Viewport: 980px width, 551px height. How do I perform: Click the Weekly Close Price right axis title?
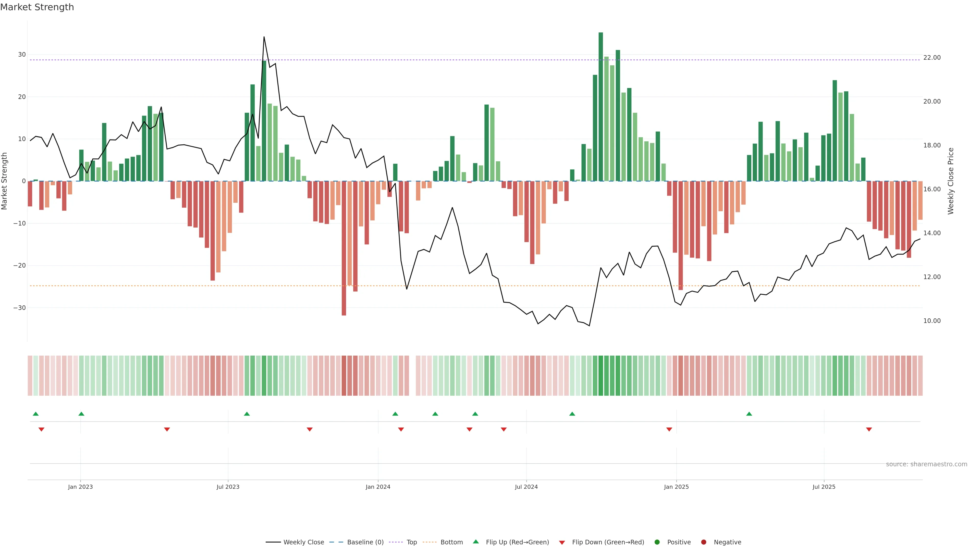click(951, 181)
